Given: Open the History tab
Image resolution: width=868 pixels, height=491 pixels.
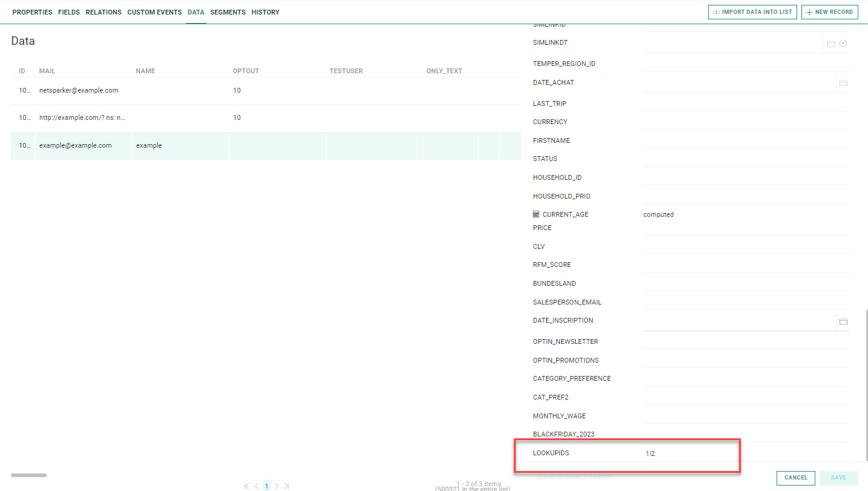Looking at the screenshot, I should pos(265,12).
